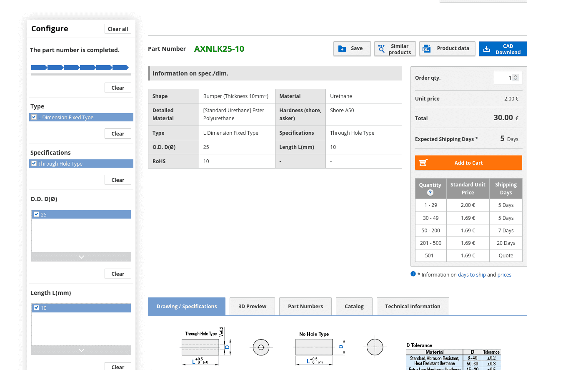Screen dimensions: 588x370
Task: Click the shopping cart icon on Add to Cart
Action: click(x=423, y=163)
